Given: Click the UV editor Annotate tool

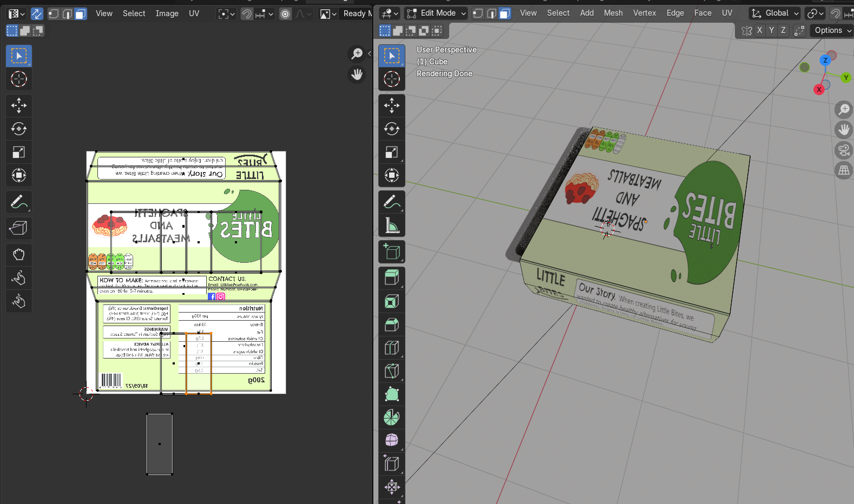Looking at the screenshot, I should tap(18, 202).
